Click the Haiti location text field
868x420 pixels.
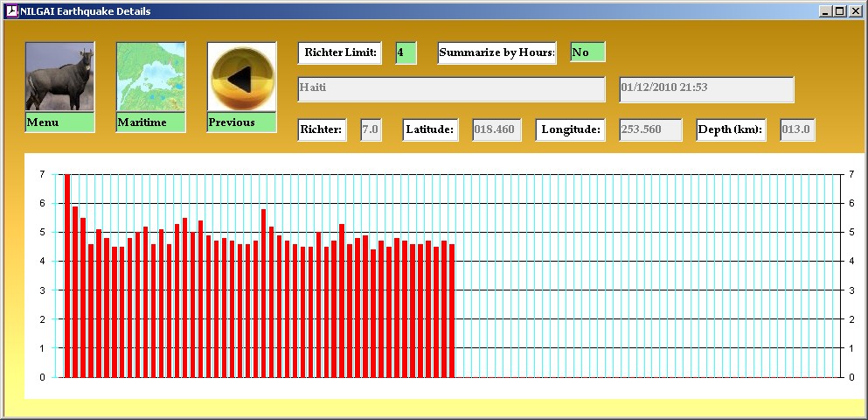click(451, 89)
